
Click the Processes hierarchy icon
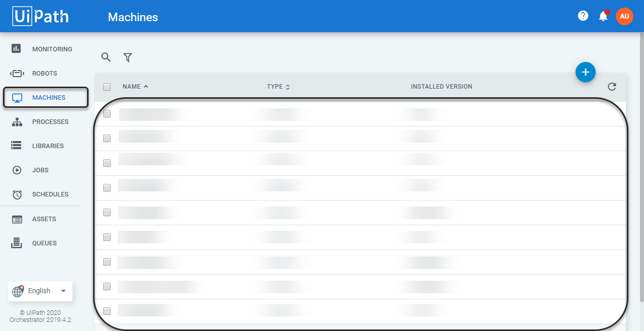click(x=17, y=122)
